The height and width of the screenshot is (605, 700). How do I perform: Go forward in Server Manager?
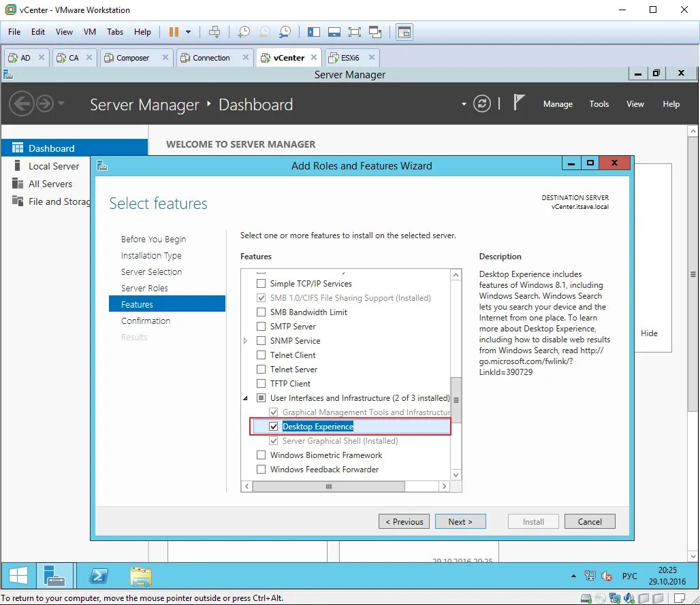click(x=45, y=104)
